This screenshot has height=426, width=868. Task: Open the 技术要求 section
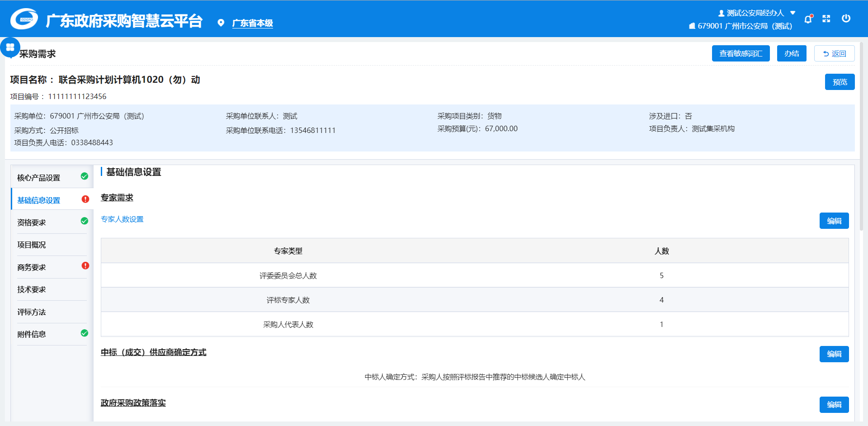tap(32, 289)
